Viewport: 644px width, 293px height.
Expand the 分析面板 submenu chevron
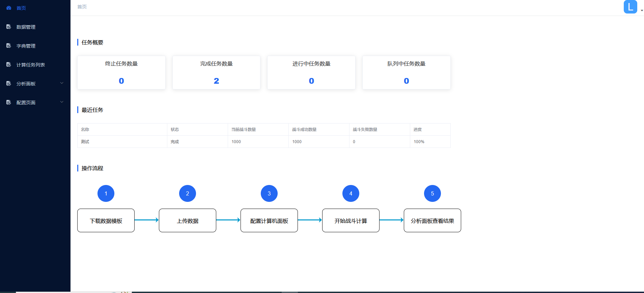pyautogui.click(x=62, y=83)
